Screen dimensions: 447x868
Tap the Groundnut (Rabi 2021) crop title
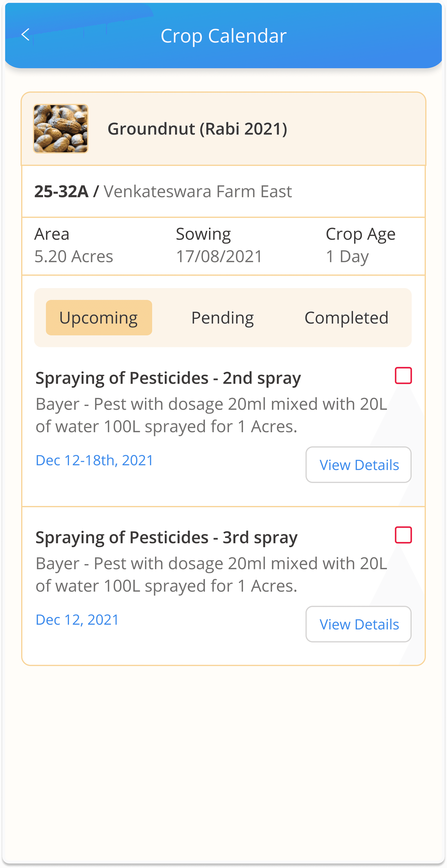(x=197, y=129)
